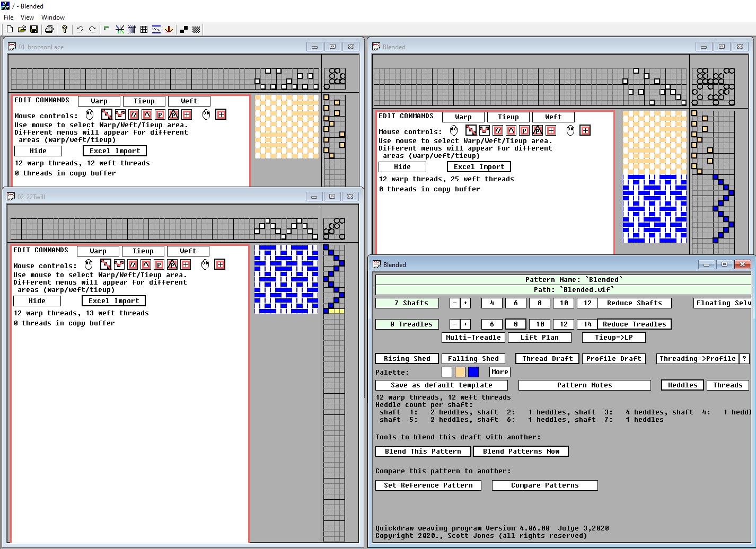The image size is (756, 549).
Task: Open a file using the folder icon
Action: point(22,30)
